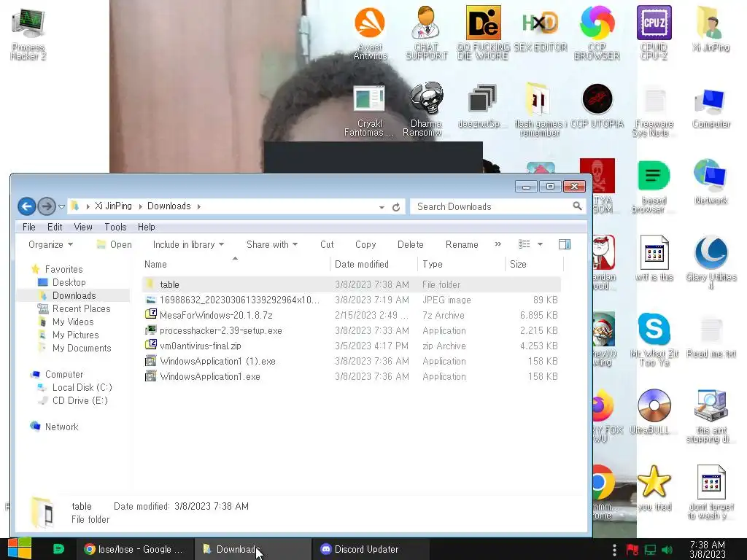Open CHAT SUPPORT desktop icon
This screenshot has width=747, height=560.
(426, 34)
